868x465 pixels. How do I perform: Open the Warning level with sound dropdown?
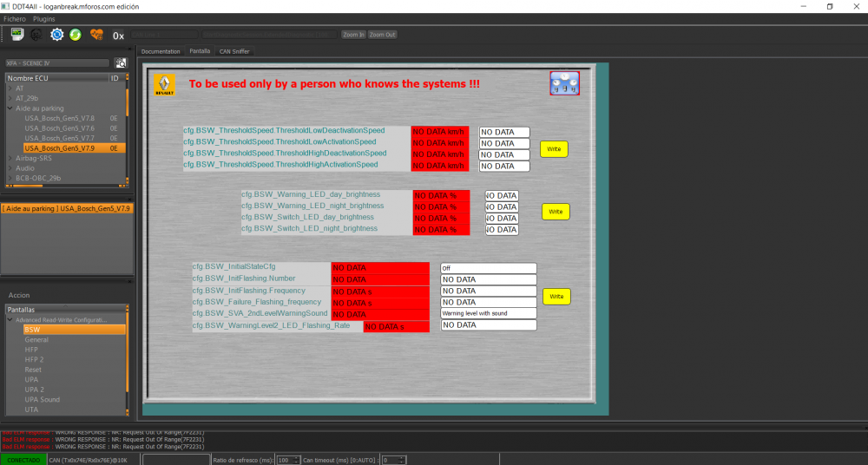click(x=488, y=313)
